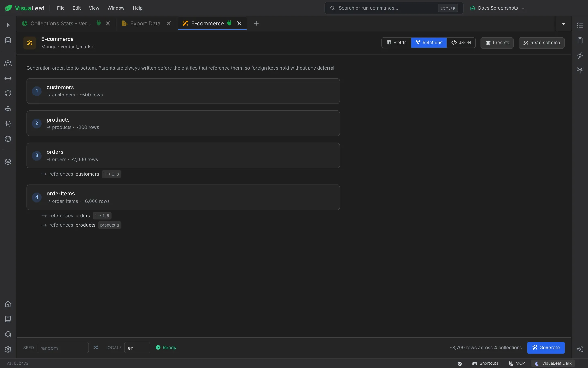
Task: Open the users group icon in sidebar
Action: (x=8, y=63)
